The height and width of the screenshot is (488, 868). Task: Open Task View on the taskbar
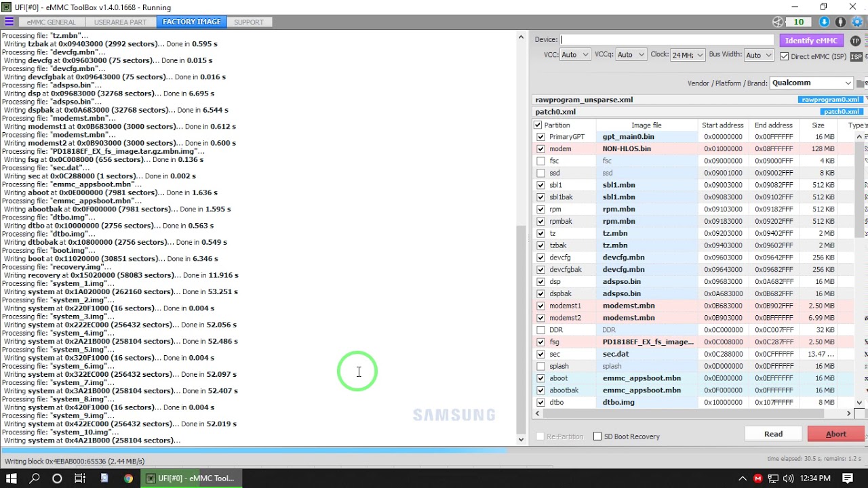tap(79, 479)
